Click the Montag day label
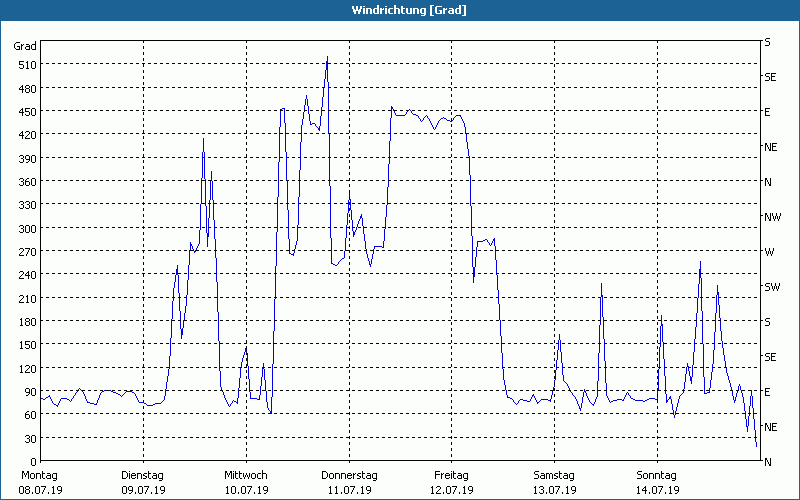This screenshot has width=800, height=500. pos(39,475)
